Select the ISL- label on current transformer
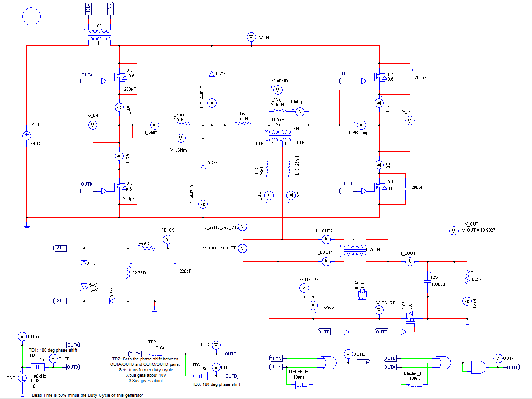This screenshot has height=399, width=532. (x=110, y=9)
